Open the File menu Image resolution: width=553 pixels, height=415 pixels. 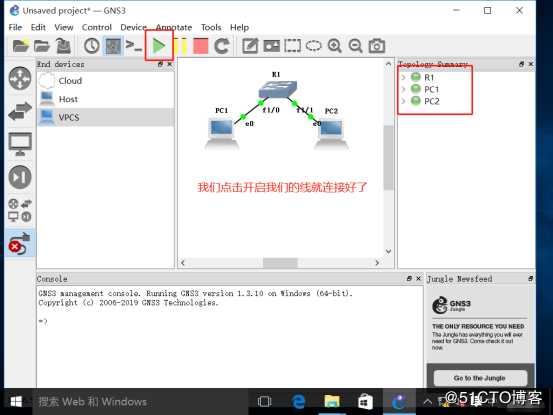click(16, 28)
